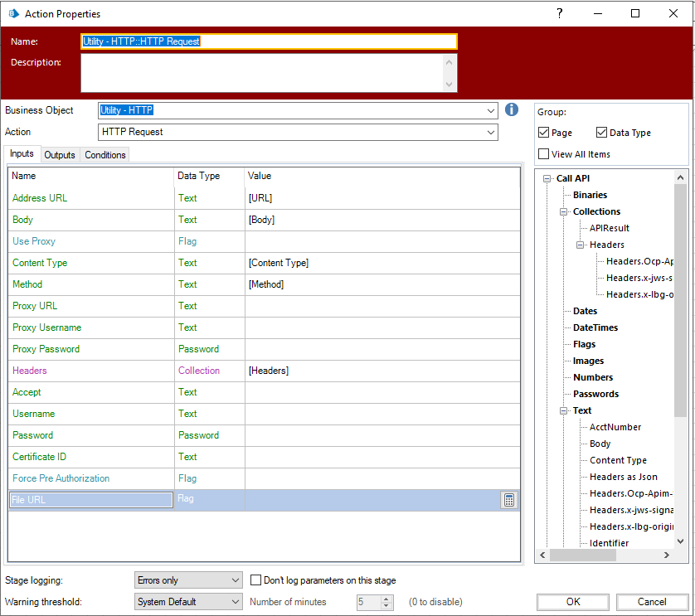Viewport: 695px width, 616px height.
Task: Collapse the Text tree node
Action: [x=564, y=410]
